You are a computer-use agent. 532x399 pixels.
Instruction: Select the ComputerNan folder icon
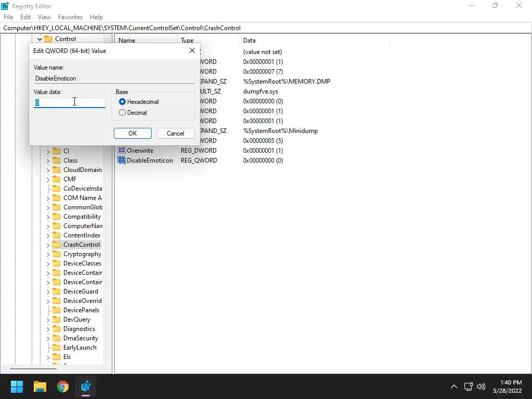coord(57,226)
